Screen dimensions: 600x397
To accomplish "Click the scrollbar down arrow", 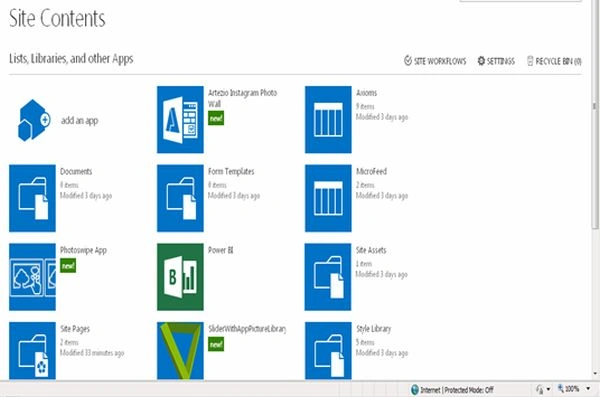I will pyautogui.click(x=595, y=373).
